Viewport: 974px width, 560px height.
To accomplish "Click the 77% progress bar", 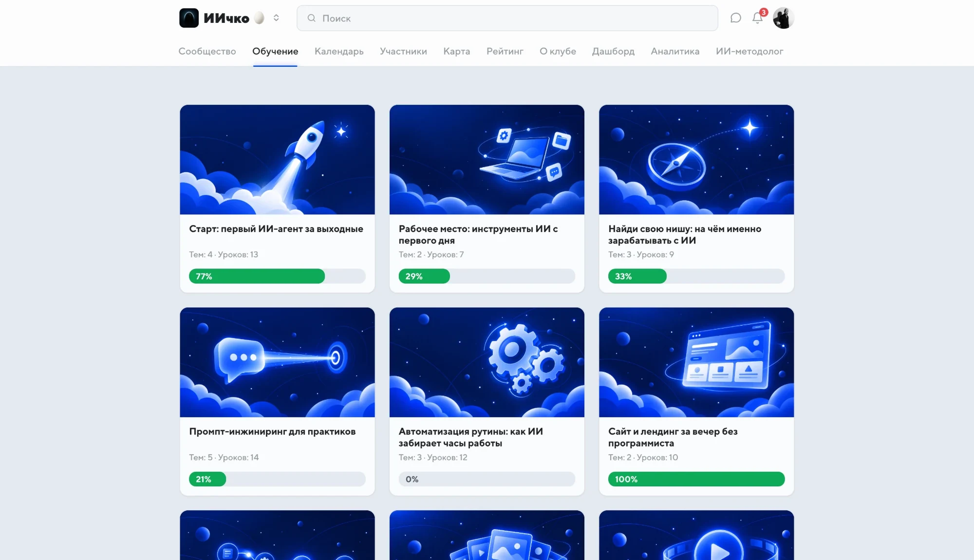I will tap(277, 276).
